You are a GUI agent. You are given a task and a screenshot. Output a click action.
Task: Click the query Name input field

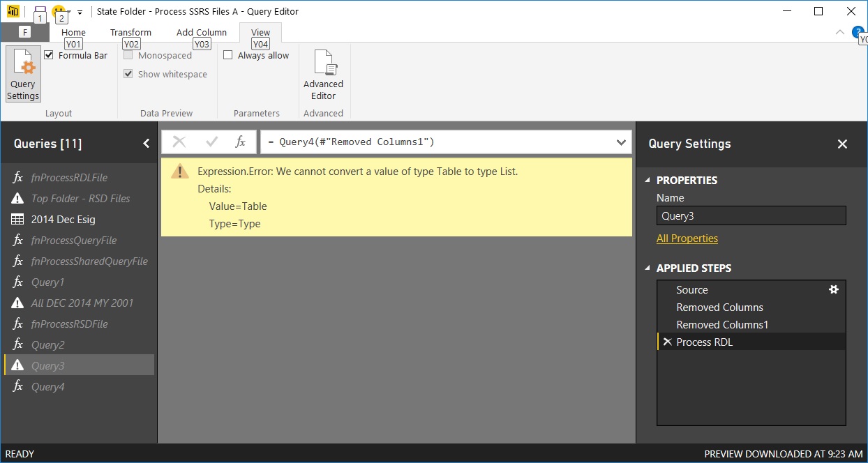pos(751,215)
